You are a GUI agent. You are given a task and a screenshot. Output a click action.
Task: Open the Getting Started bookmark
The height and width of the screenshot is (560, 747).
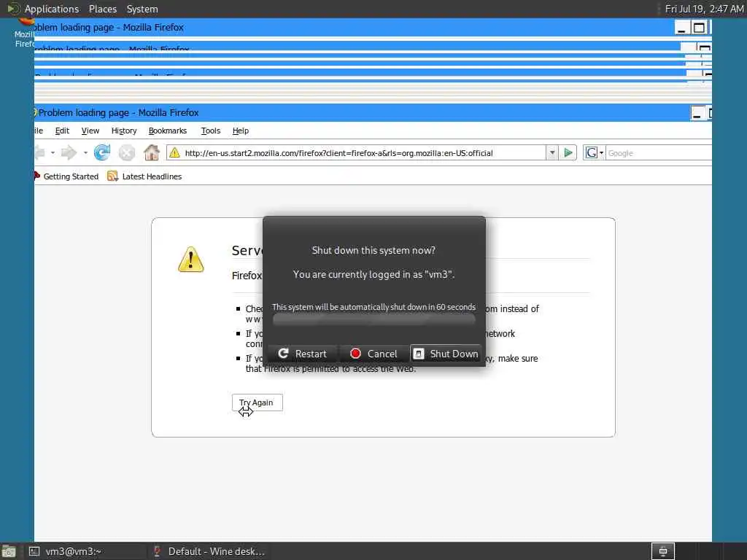(71, 176)
